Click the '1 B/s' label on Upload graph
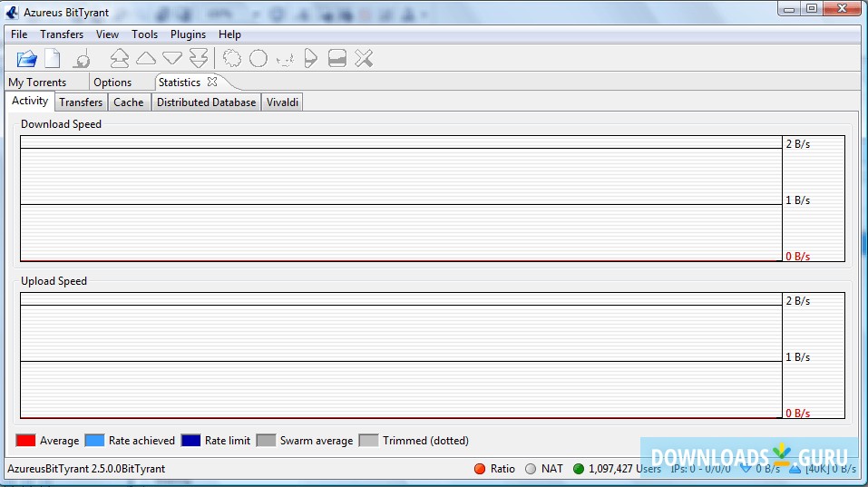Screen dimensions: 868x487 (797, 357)
